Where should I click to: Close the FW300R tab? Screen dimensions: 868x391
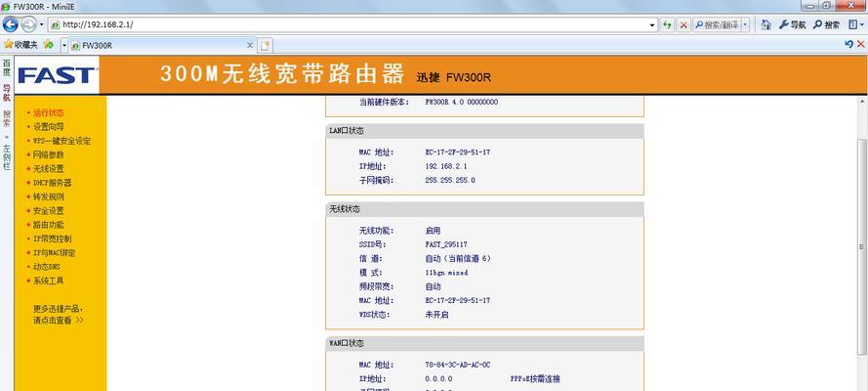point(250,45)
